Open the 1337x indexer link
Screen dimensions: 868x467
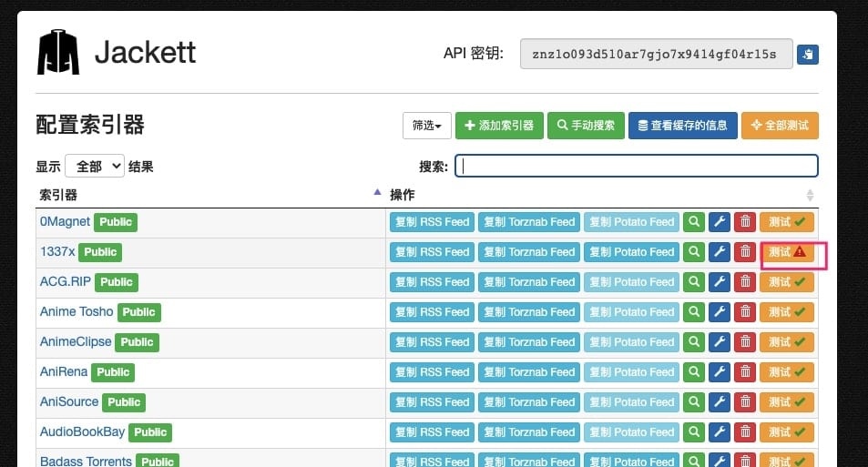57,251
